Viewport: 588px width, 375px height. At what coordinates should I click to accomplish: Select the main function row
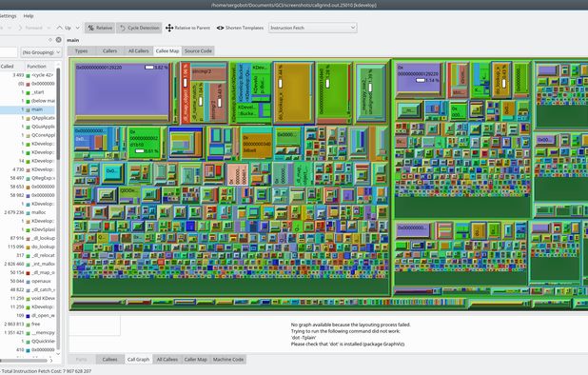28,109
